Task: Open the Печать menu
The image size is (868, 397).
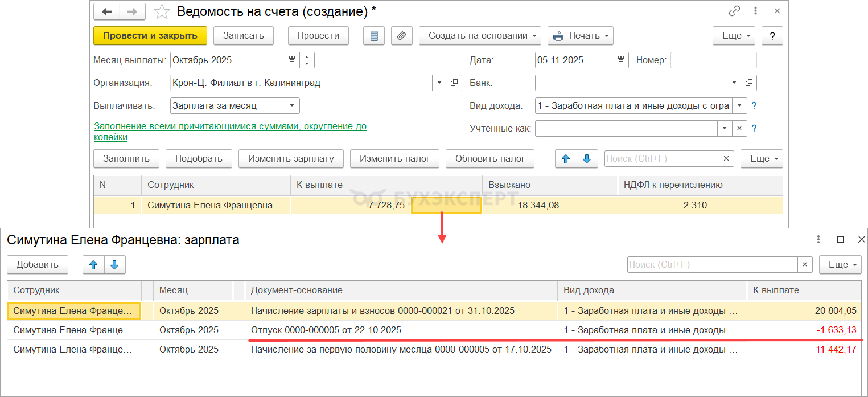Action: pos(580,35)
